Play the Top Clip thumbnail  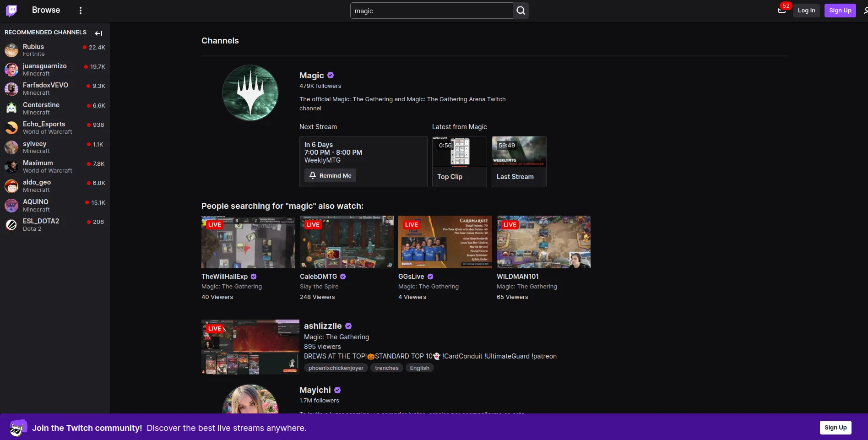[x=460, y=152]
